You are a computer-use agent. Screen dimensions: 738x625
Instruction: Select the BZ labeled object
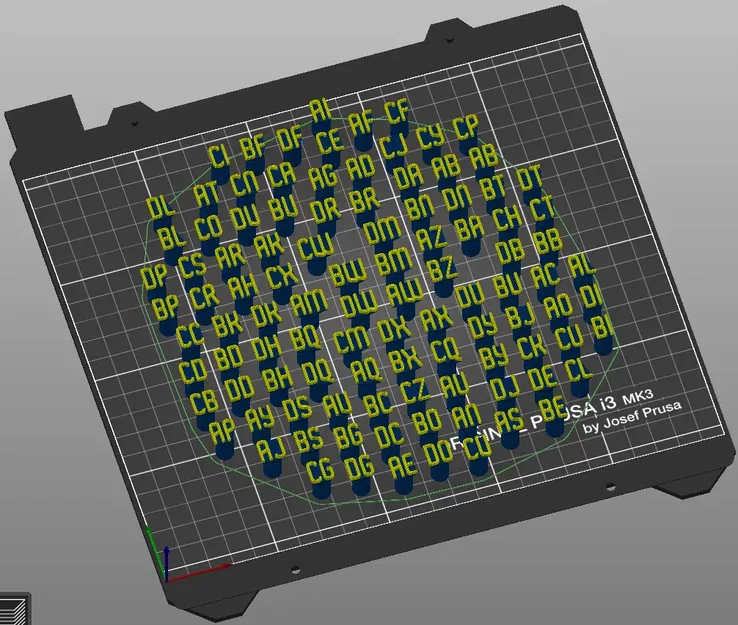[x=442, y=270]
